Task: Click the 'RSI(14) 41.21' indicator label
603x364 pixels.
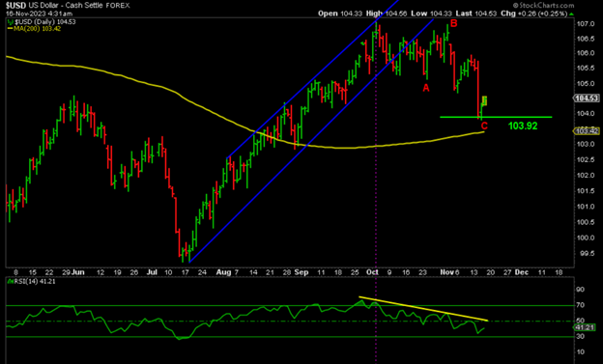Action: (x=32, y=282)
